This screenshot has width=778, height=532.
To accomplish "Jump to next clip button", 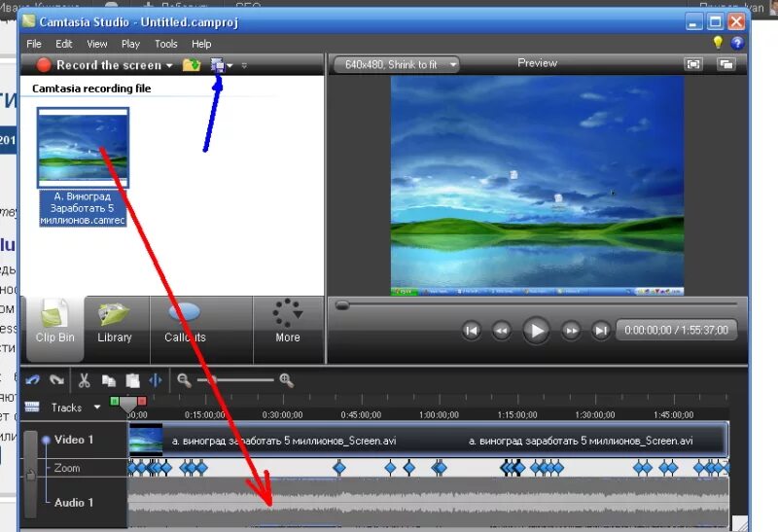I will (x=601, y=331).
